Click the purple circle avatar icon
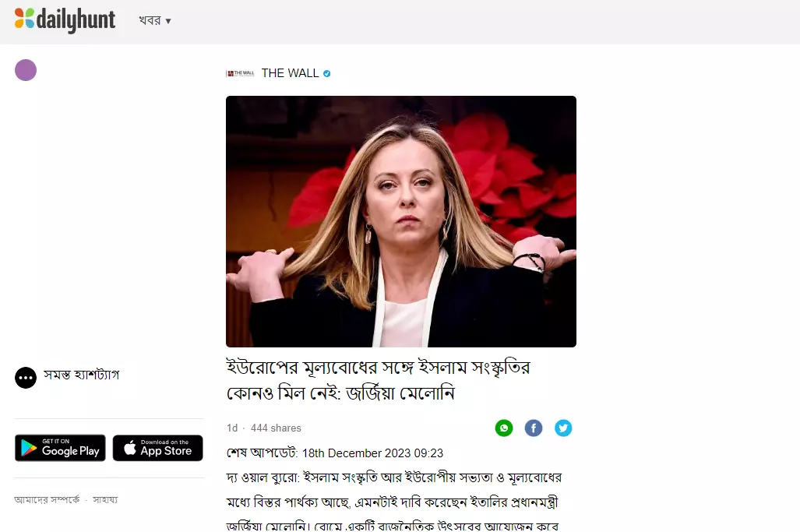800x532 pixels. click(x=26, y=70)
